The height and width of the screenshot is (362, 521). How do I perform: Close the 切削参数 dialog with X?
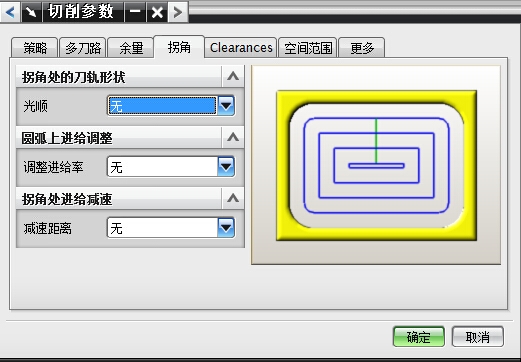(x=157, y=12)
